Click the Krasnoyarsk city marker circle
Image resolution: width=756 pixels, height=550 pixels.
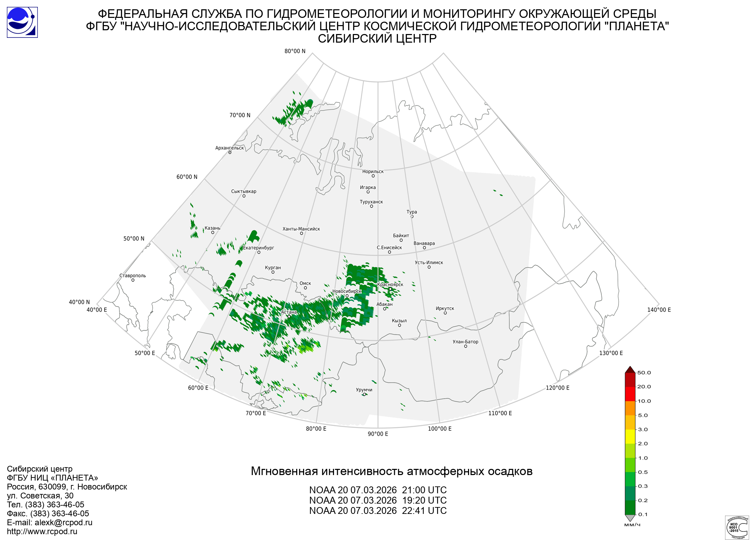[390, 289]
